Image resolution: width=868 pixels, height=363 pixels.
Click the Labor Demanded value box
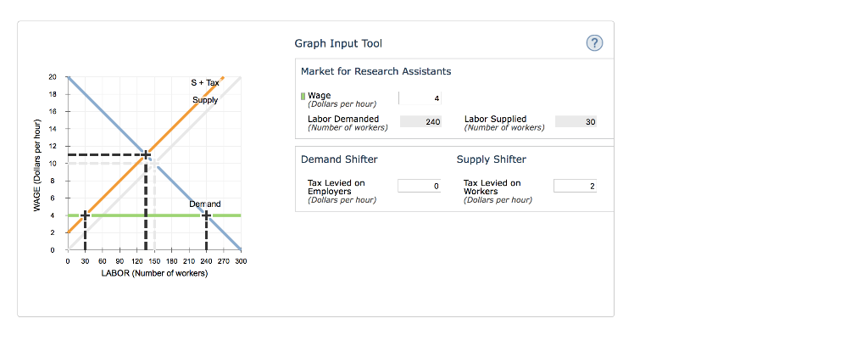420,122
